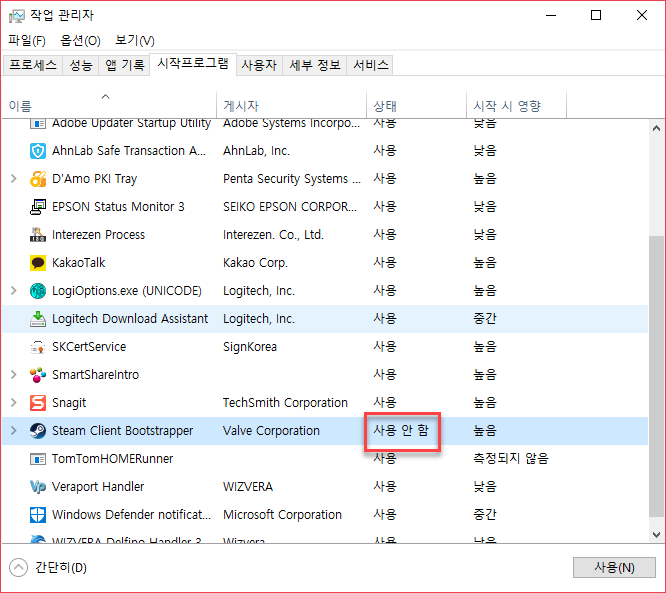The height and width of the screenshot is (593, 666).
Task: Open the 보기(V) menu
Action: [135, 40]
